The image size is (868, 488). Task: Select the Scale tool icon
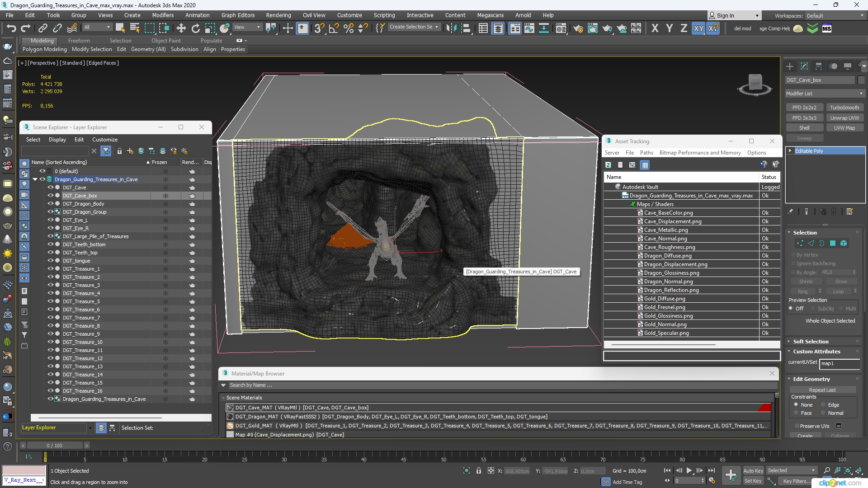(x=210, y=28)
